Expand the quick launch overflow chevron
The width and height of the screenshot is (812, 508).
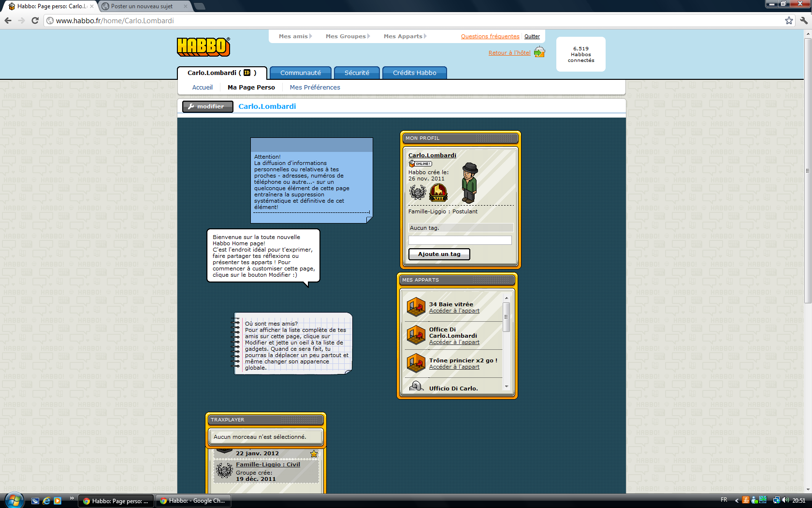[72, 498]
